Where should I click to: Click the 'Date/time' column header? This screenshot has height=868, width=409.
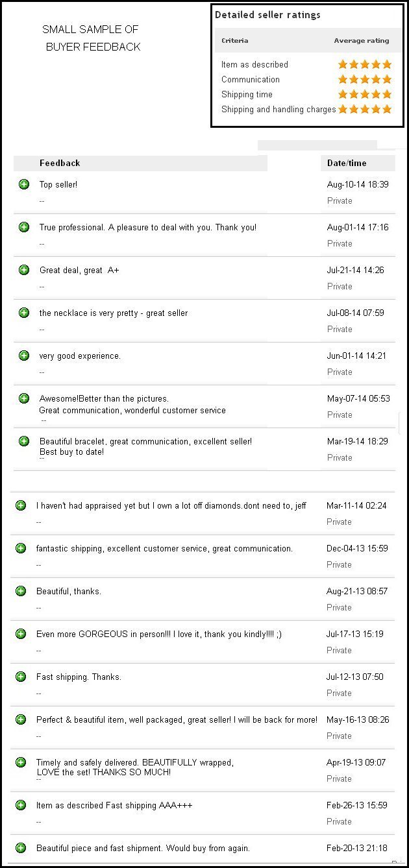(347, 163)
